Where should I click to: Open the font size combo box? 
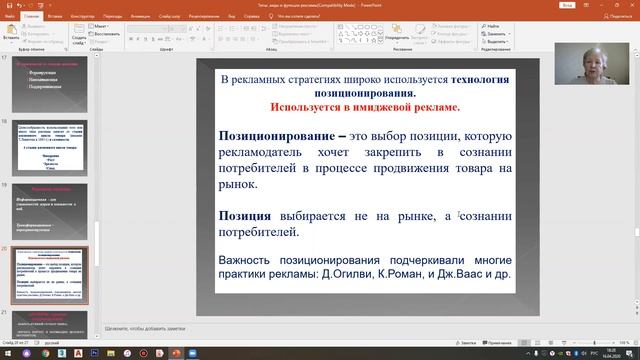177,29
